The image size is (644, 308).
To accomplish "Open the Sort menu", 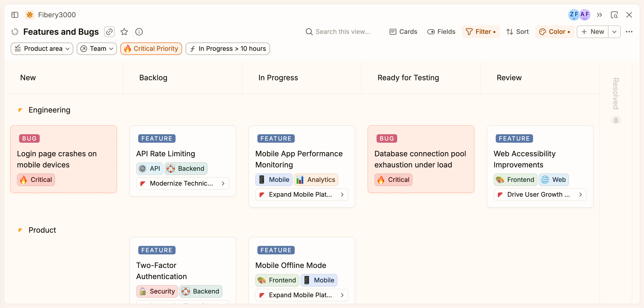I will [x=517, y=32].
